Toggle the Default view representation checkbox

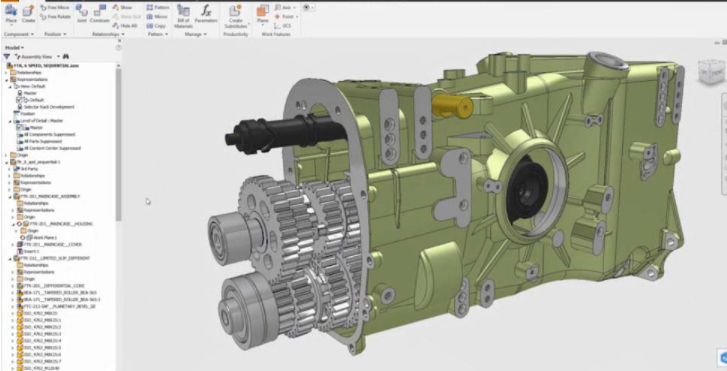[19, 100]
